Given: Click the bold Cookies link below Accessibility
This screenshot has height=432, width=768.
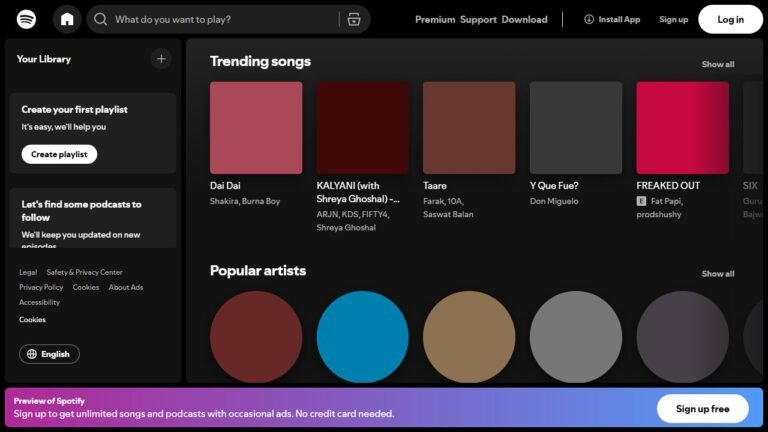Looking at the screenshot, I should coord(32,320).
